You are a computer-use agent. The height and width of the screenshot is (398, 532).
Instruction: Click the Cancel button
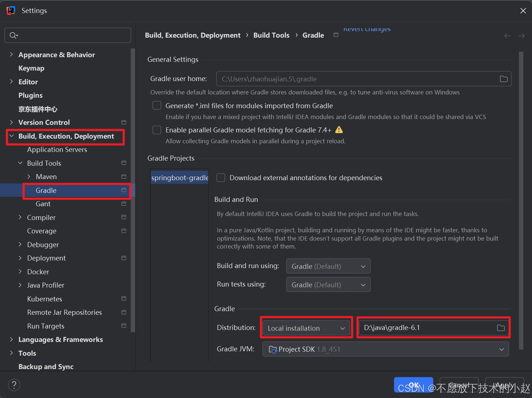[x=459, y=385]
